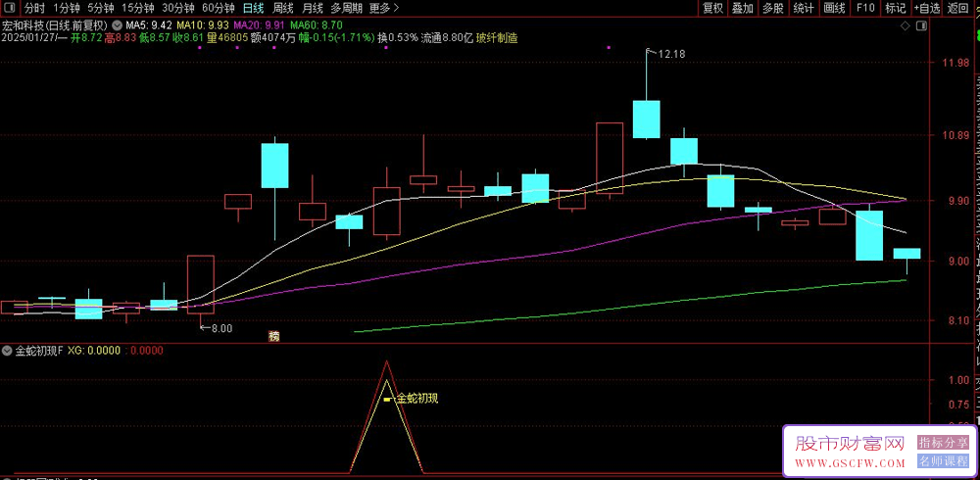Click the 金蛇初现 signal label on indicator

click(x=417, y=398)
